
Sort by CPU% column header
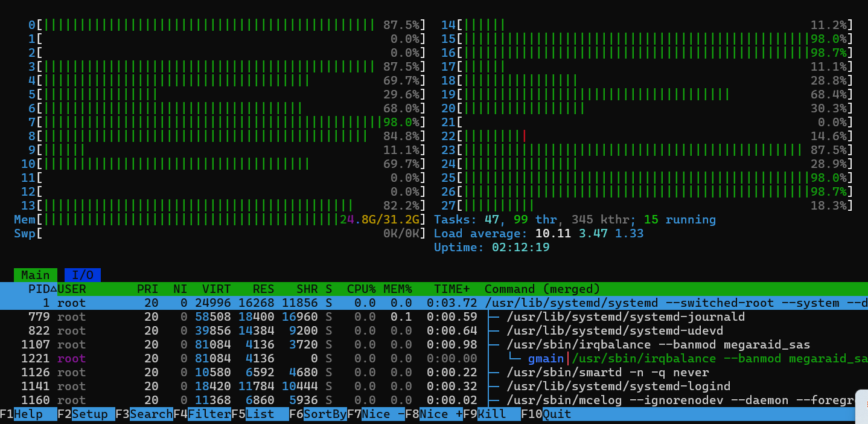pyautogui.click(x=361, y=289)
